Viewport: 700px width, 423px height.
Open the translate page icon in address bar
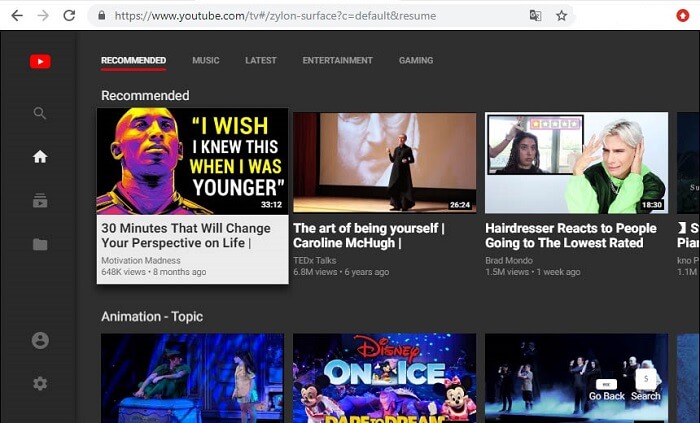tap(535, 16)
